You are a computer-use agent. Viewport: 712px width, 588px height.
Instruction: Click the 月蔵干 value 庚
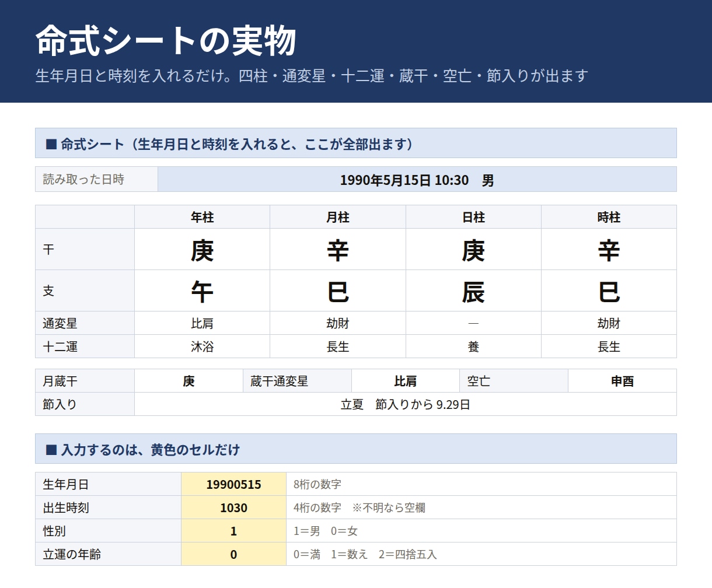tap(189, 381)
